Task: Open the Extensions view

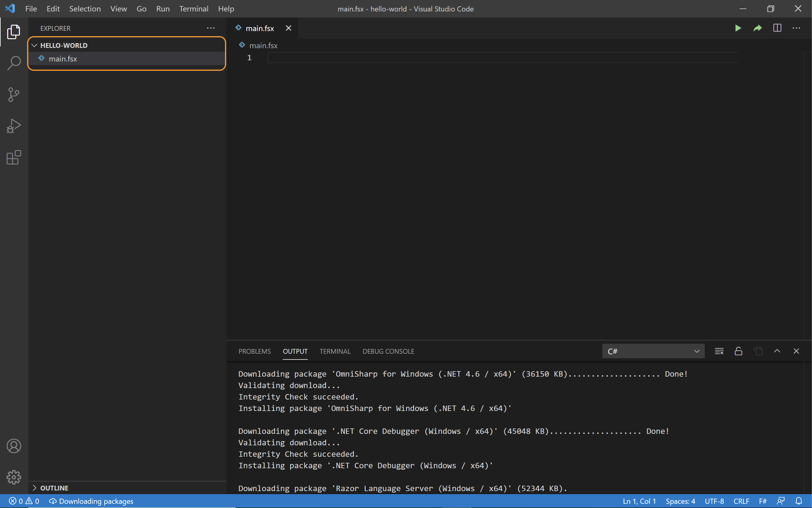Action: (x=14, y=157)
